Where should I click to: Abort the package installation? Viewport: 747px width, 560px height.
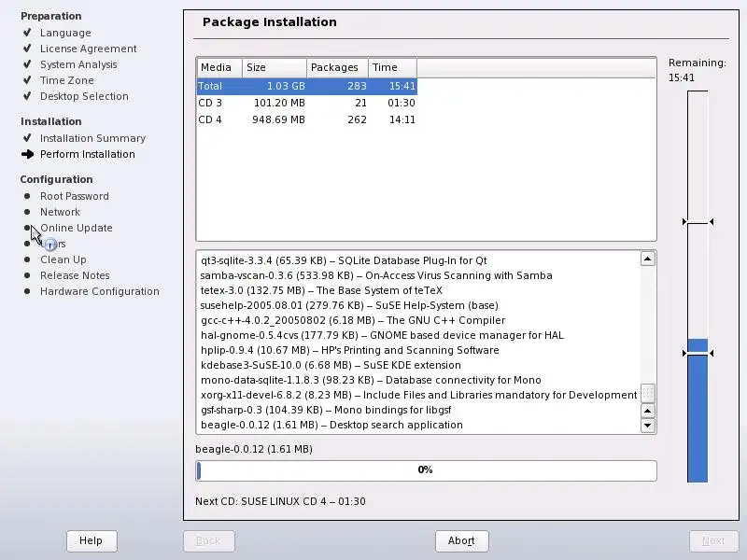click(x=461, y=541)
